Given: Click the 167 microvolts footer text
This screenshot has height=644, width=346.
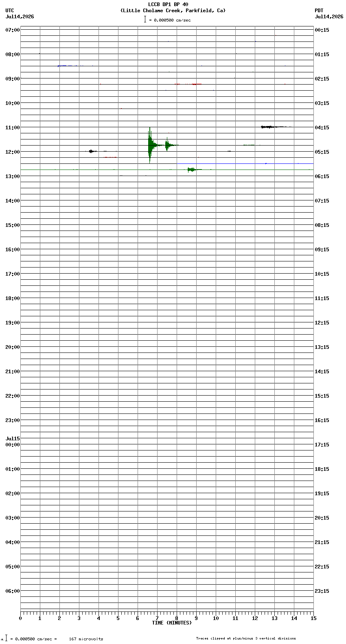Looking at the screenshot, I should point(86,639).
